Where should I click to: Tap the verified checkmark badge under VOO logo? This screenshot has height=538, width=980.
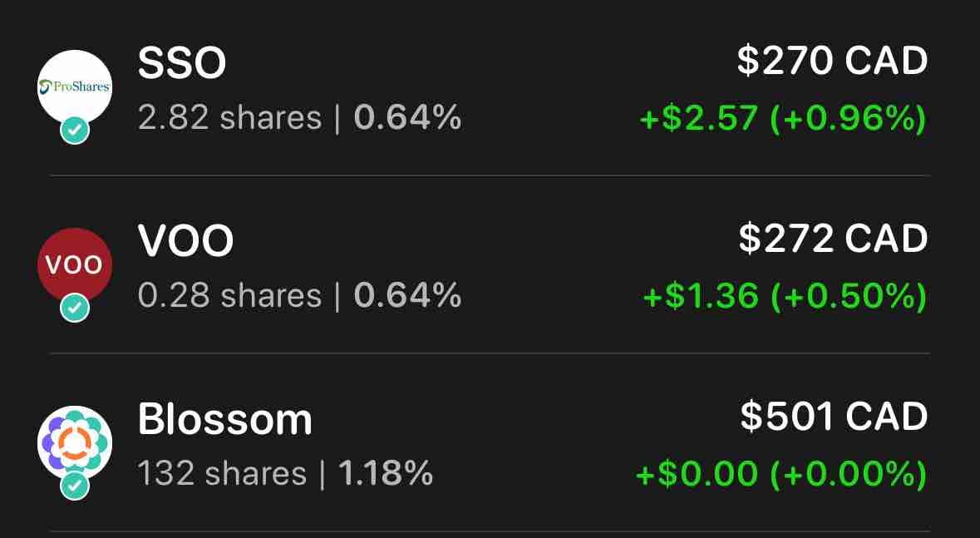click(75, 308)
